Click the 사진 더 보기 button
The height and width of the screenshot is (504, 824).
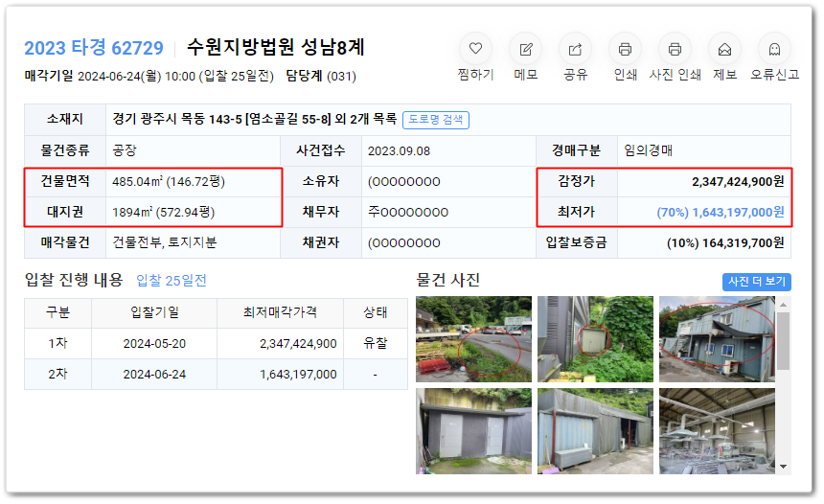757,282
